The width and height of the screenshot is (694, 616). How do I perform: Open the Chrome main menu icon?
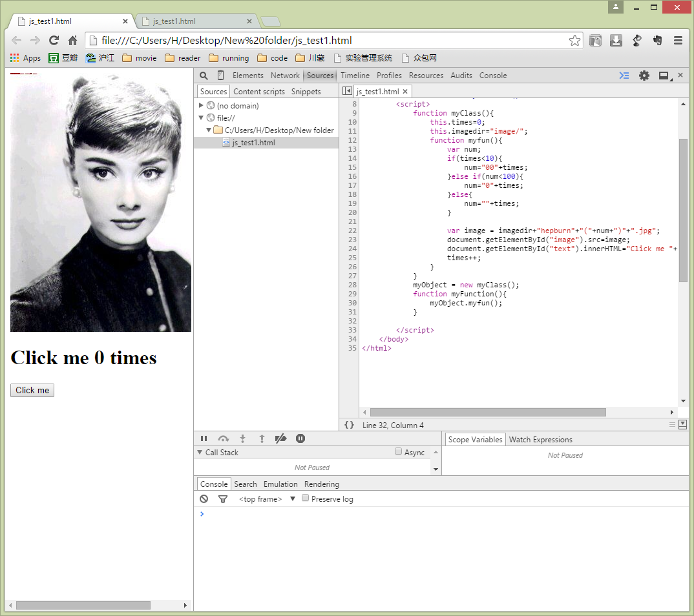point(678,41)
